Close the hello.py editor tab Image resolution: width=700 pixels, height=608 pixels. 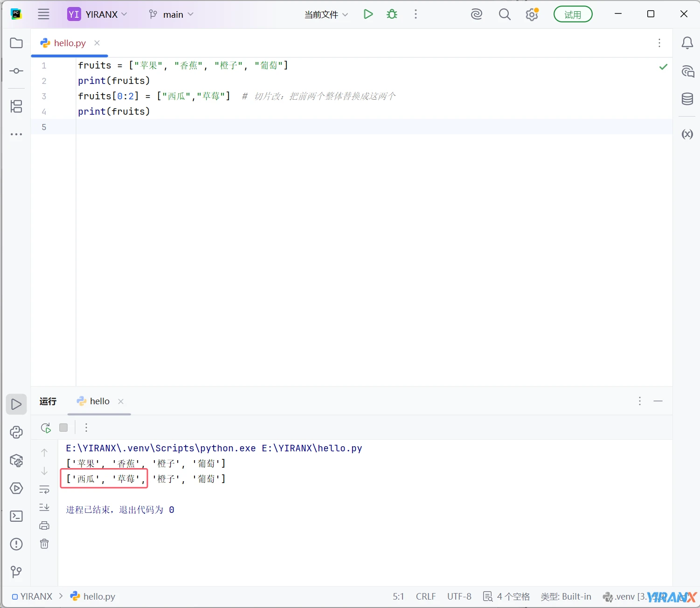click(97, 43)
